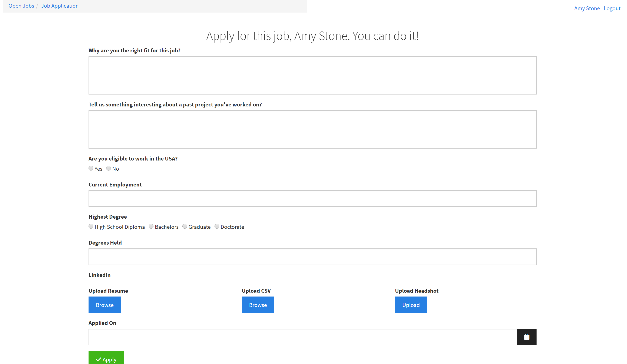The height and width of the screenshot is (364, 627).
Task: Select No for USA work eligibility
Action: (109, 168)
